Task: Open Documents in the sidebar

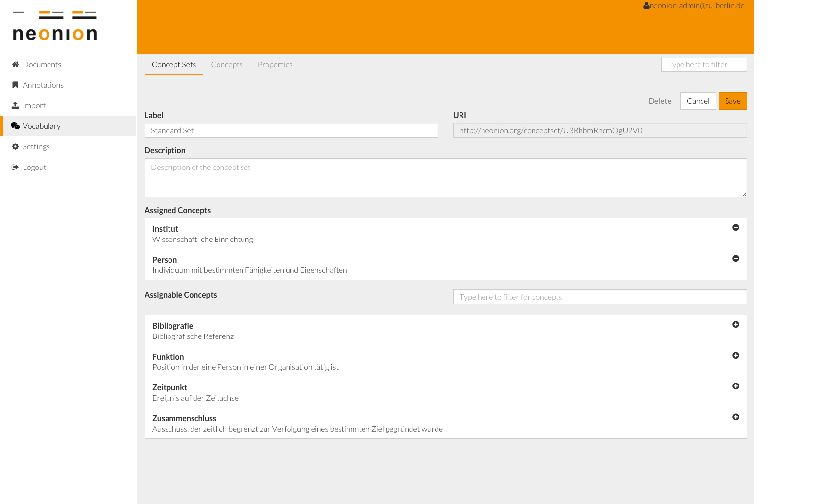Action: tap(69, 64)
